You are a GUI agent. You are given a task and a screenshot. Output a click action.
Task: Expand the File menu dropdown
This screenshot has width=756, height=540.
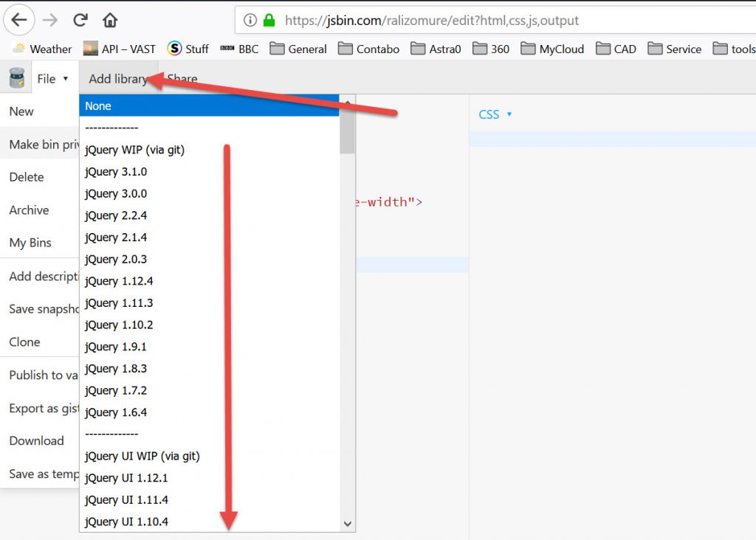(x=52, y=78)
